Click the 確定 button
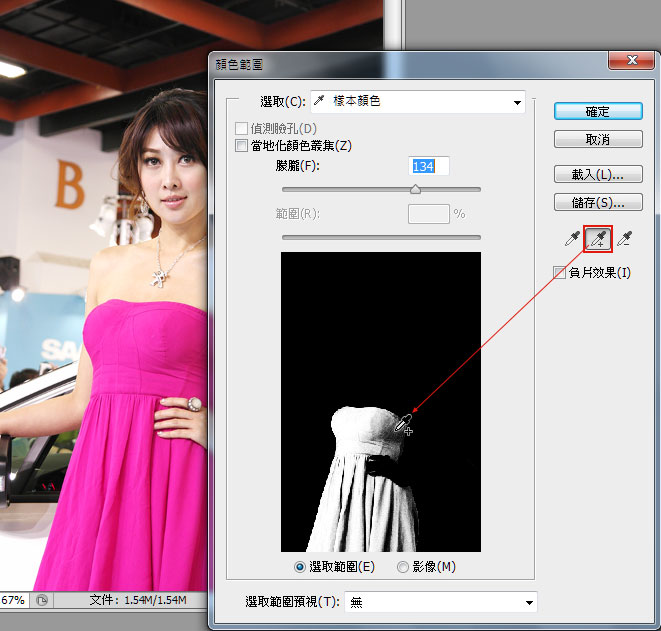The width and height of the screenshot is (661, 631). [597, 112]
